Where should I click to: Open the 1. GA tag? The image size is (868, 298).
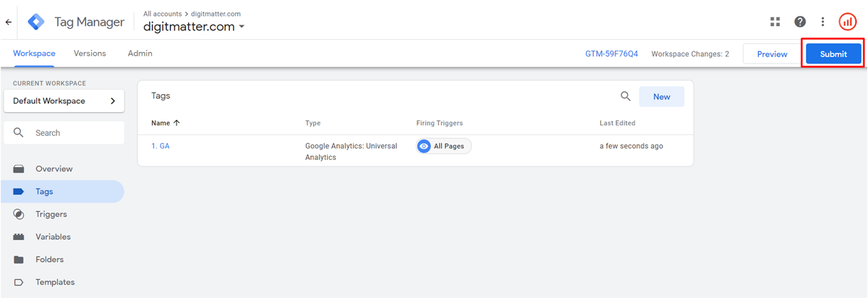click(161, 146)
